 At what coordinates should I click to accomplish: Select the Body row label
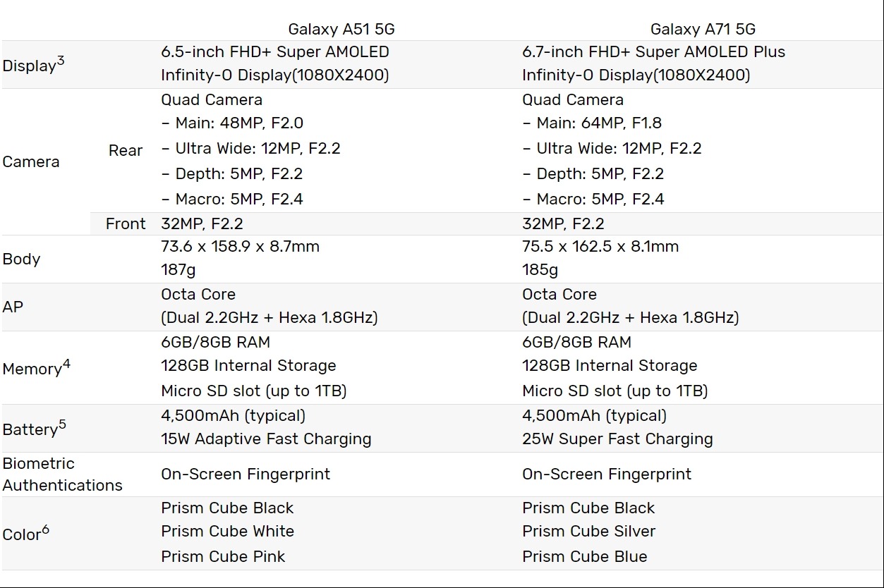22,259
